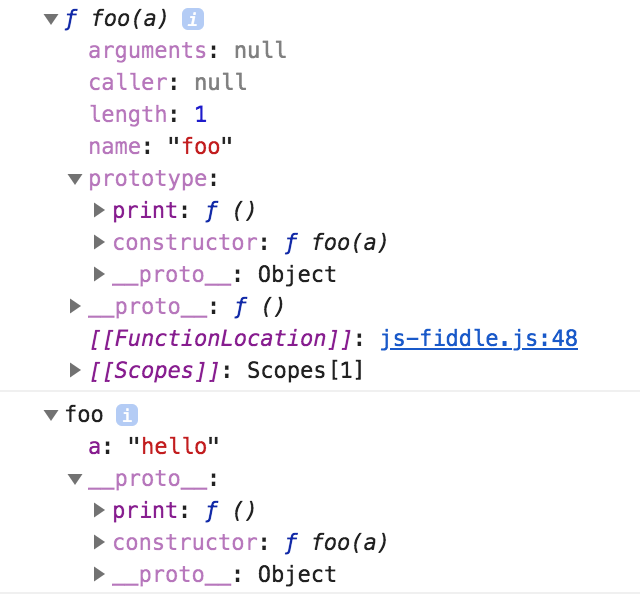The image size is (640, 606).
Task: Click the length: 1 property row
Action: [147, 114]
